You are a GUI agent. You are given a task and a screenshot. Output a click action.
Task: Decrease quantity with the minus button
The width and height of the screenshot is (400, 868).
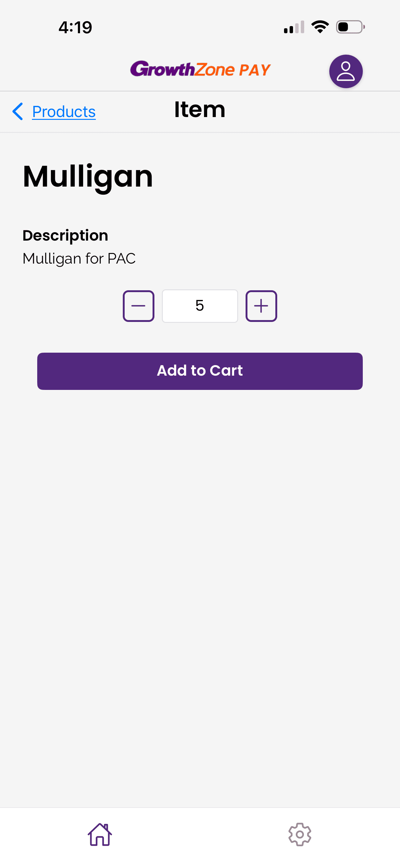click(x=138, y=305)
